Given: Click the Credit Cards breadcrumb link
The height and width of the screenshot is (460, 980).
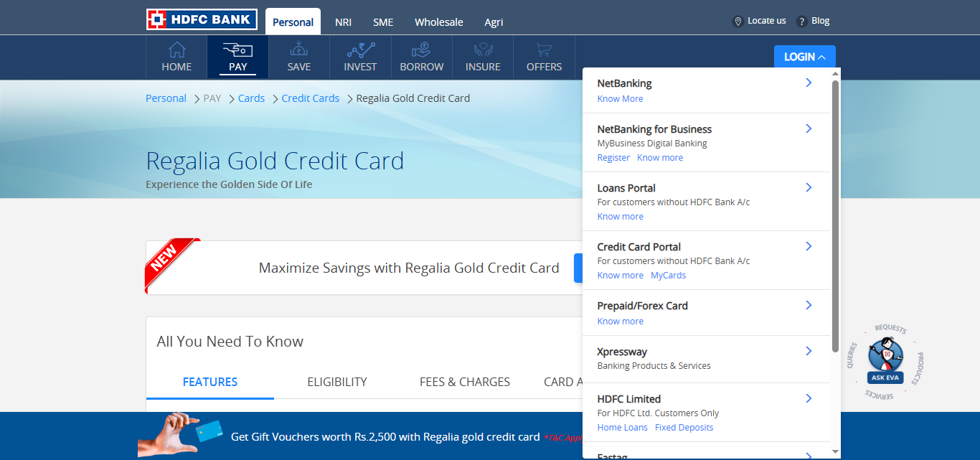Looking at the screenshot, I should pyautogui.click(x=311, y=98).
